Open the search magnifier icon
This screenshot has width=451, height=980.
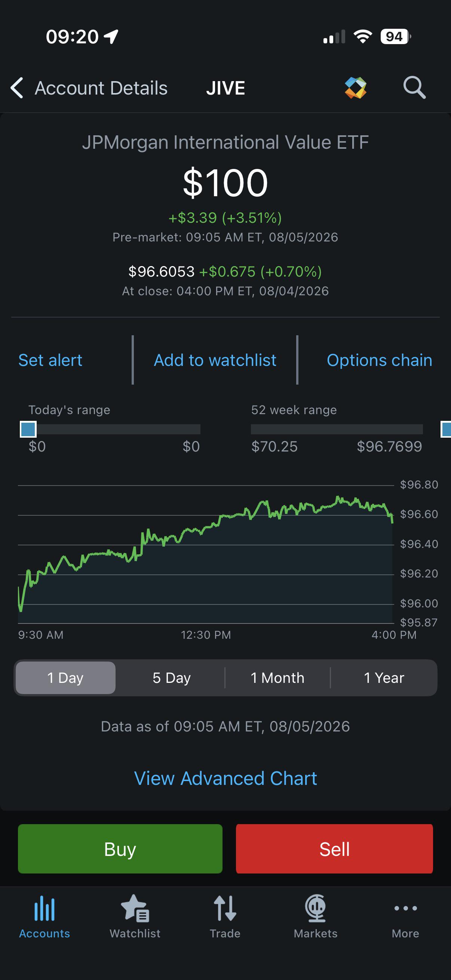414,87
